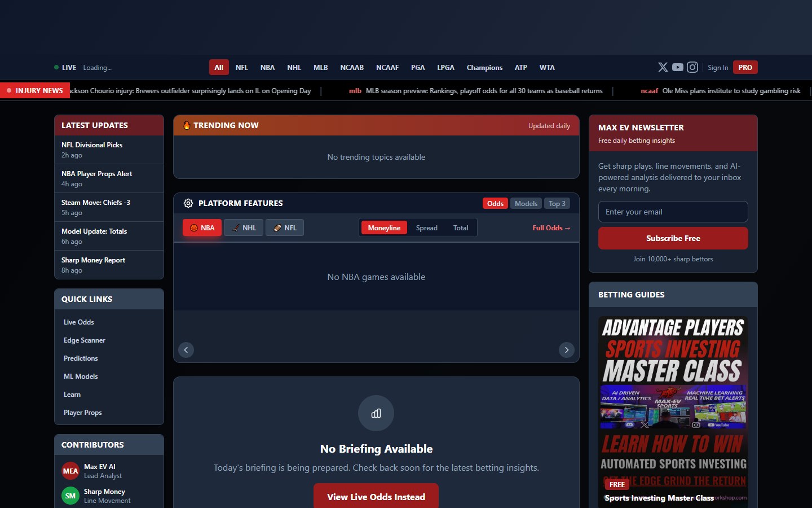Go to previous slide in Platform Features
The height and width of the screenshot is (508, 812).
[x=186, y=350]
